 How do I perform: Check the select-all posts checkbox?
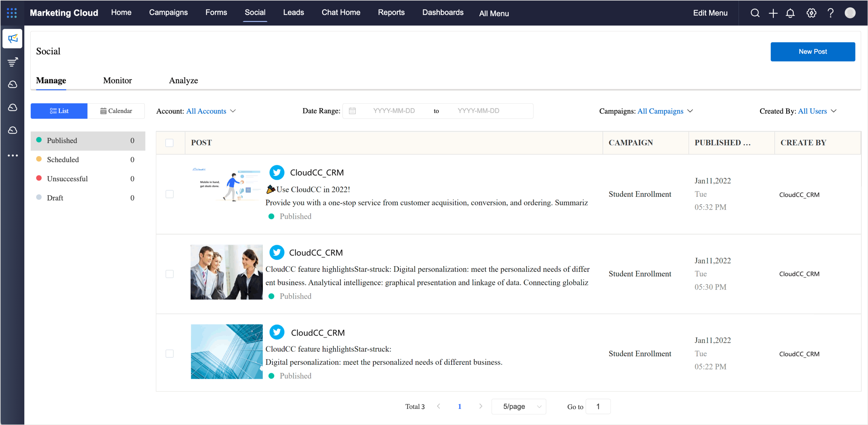coord(169,143)
